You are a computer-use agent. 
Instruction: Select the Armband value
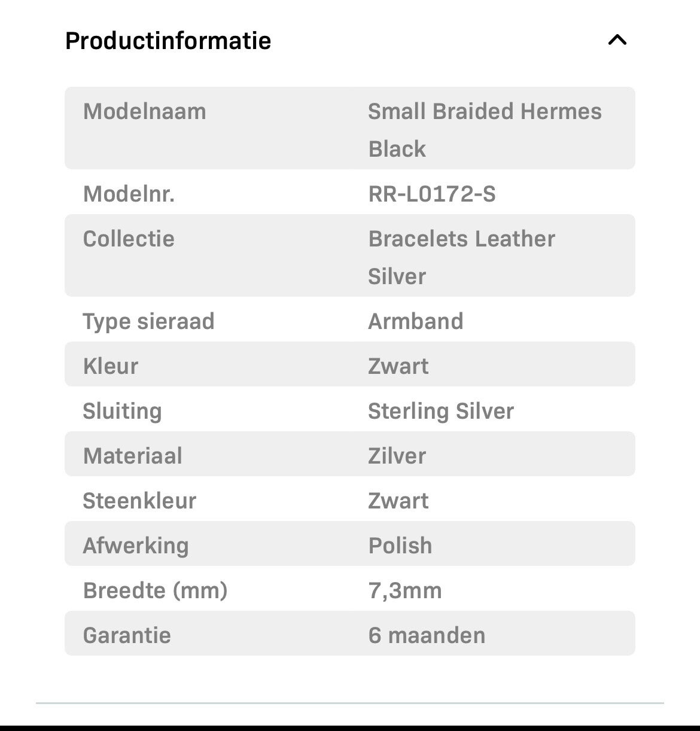pyautogui.click(x=415, y=321)
